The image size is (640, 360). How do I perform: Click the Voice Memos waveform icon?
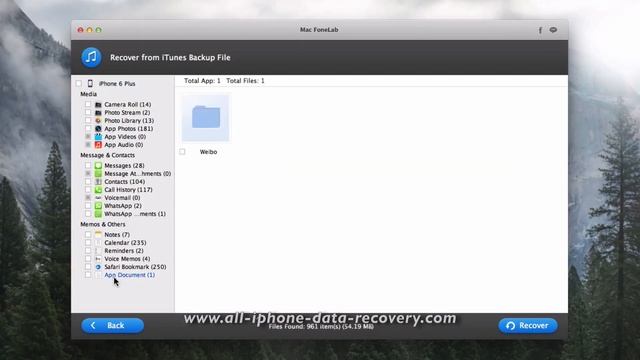coord(98,259)
